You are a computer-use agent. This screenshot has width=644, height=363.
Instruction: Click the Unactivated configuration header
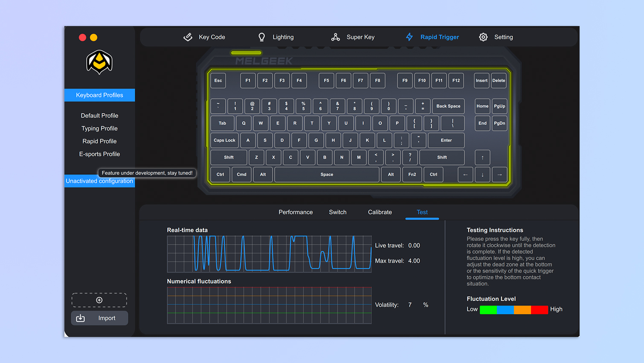(x=99, y=181)
